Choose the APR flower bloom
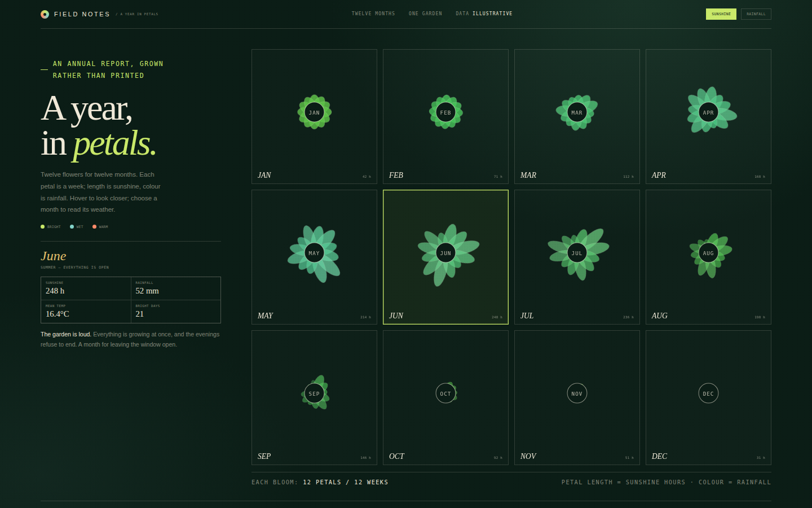812x508 pixels. (x=710, y=110)
